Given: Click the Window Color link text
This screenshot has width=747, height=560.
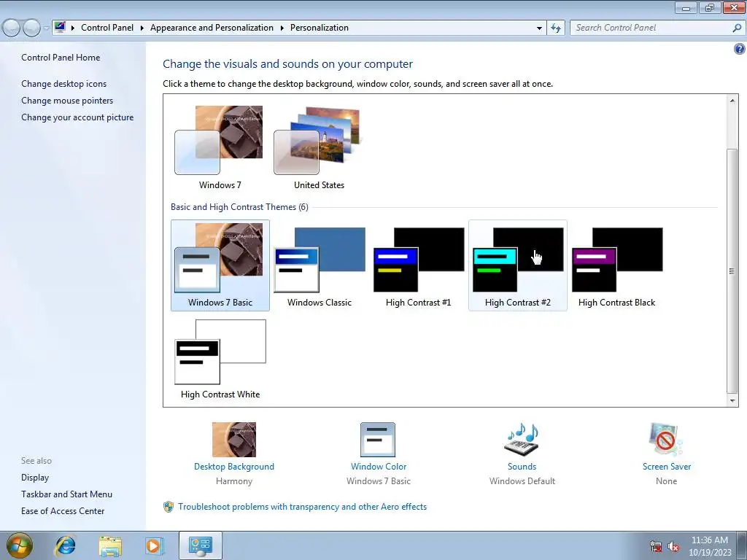Looking at the screenshot, I should pos(379,467).
